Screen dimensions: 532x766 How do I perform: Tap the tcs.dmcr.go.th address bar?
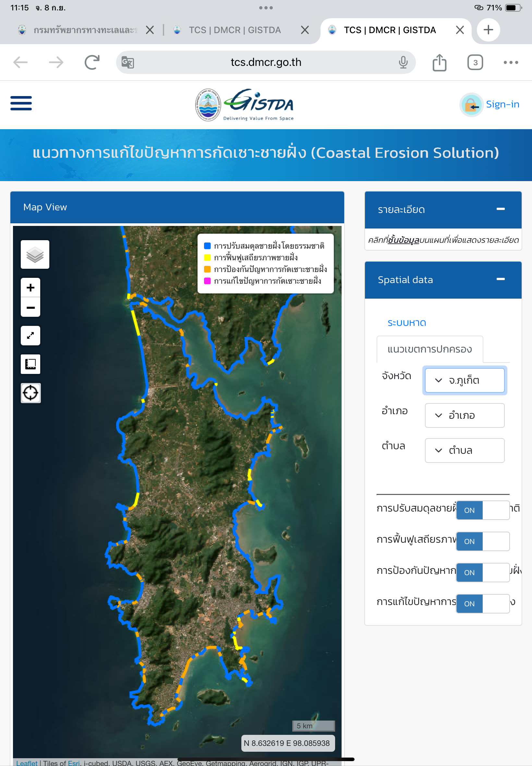[x=266, y=62]
